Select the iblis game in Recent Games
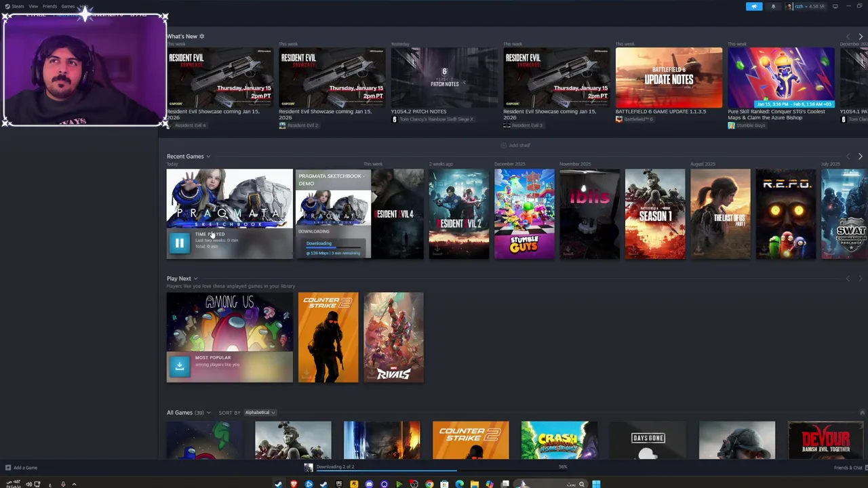Viewport: 868px width, 488px height. coord(590,214)
